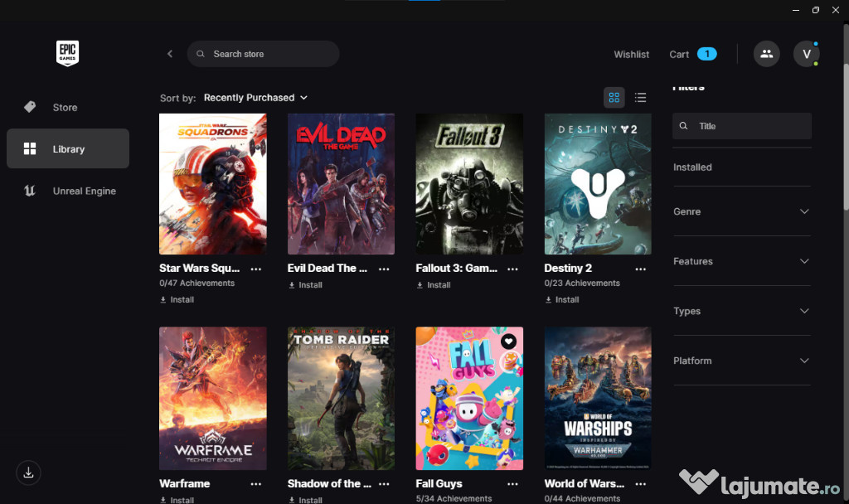Click the Epic Games logo
The height and width of the screenshot is (504, 849).
pyautogui.click(x=68, y=53)
